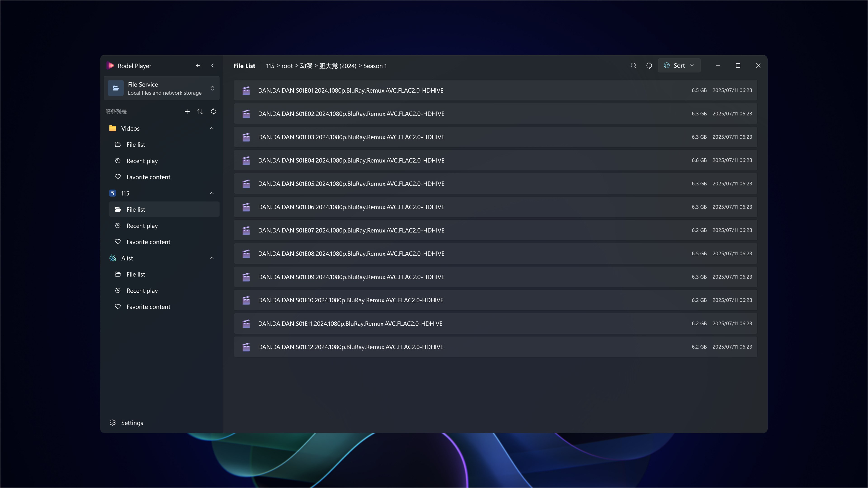Click the back arrow beside Rodel Player
Viewport: 868px width, 488px height.
[212, 66]
